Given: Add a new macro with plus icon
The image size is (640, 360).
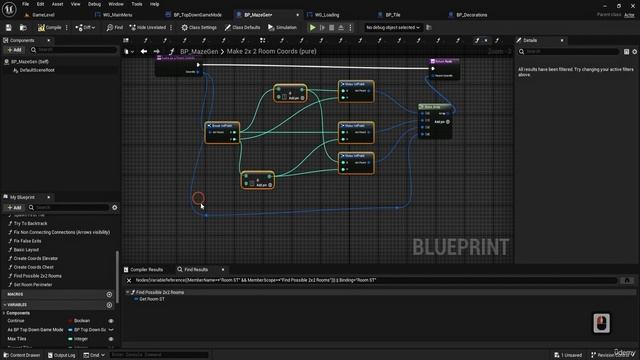Looking at the screenshot, I should [x=109, y=294].
